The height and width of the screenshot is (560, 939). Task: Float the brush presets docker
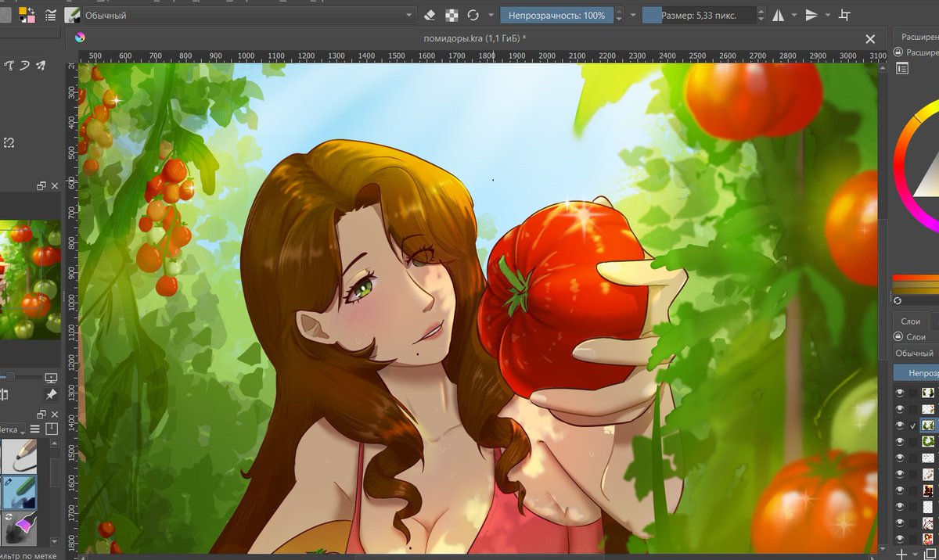41,413
